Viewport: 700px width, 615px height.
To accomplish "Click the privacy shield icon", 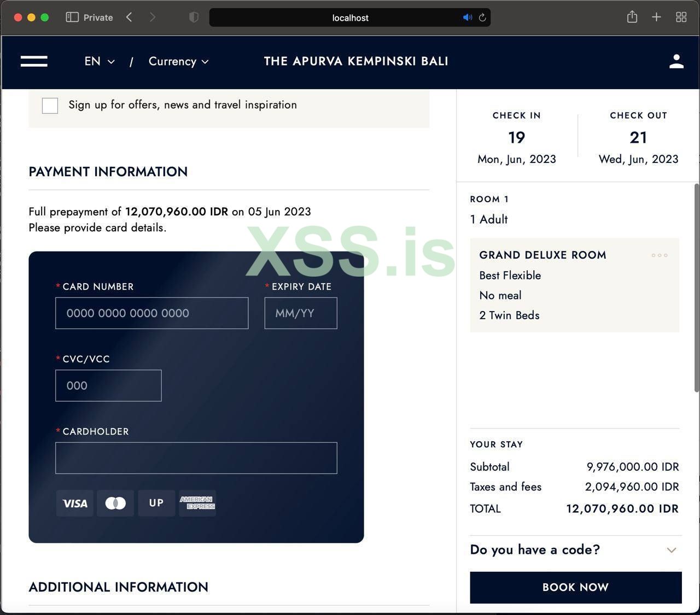I will 194,17.
